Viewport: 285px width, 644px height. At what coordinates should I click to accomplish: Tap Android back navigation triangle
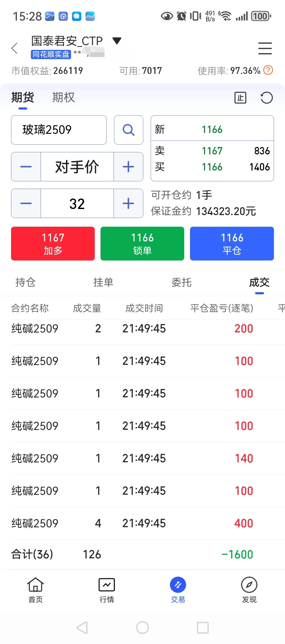pyautogui.click(x=82, y=628)
